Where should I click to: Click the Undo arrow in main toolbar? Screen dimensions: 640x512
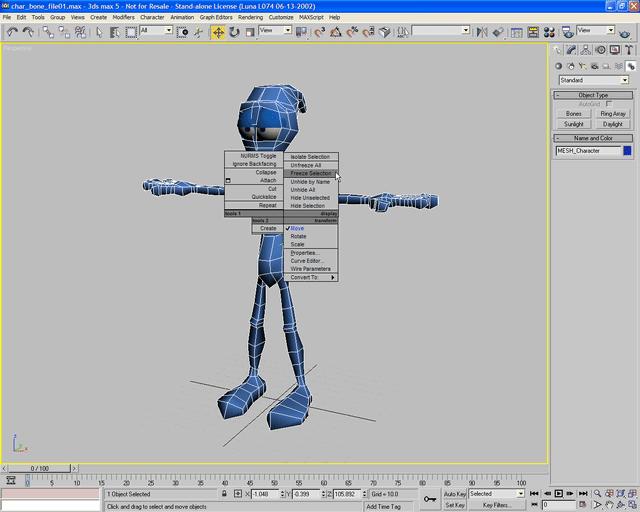11,32
